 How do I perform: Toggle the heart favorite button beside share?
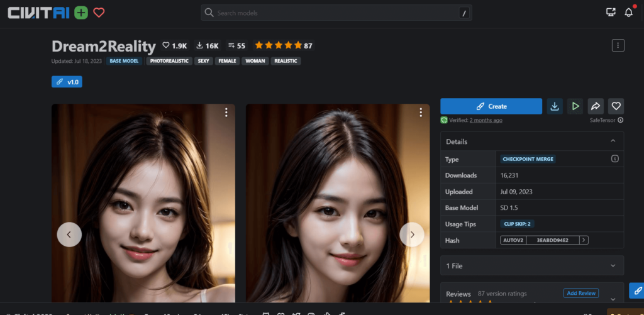click(616, 106)
